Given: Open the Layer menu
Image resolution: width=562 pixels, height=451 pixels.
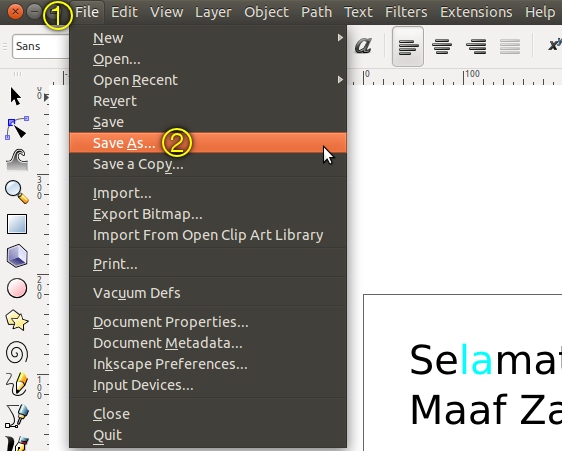Looking at the screenshot, I should [213, 13].
